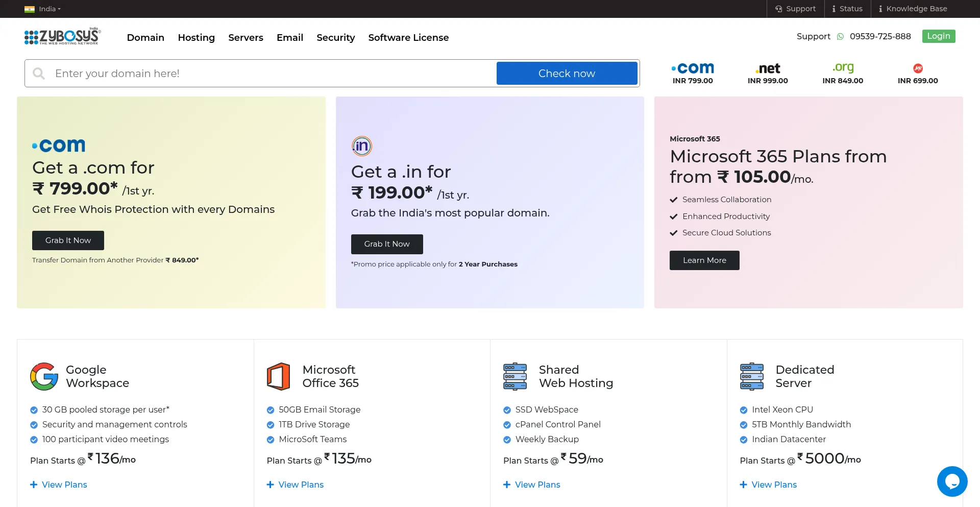Image resolution: width=980 pixels, height=507 pixels.
Task: Click the Seamless Collaboration checkmark item
Action: click(x=721, y=200)
